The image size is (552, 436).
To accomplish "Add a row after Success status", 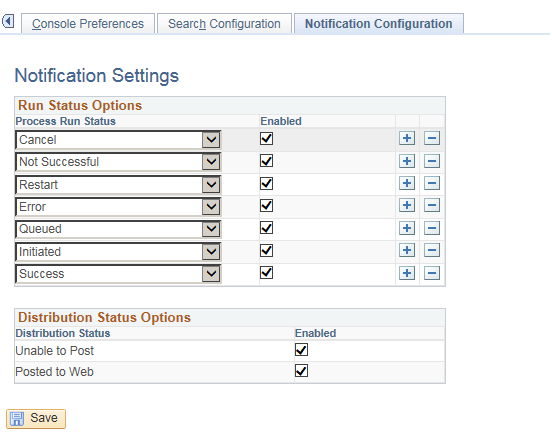I will tap(407, 273).
